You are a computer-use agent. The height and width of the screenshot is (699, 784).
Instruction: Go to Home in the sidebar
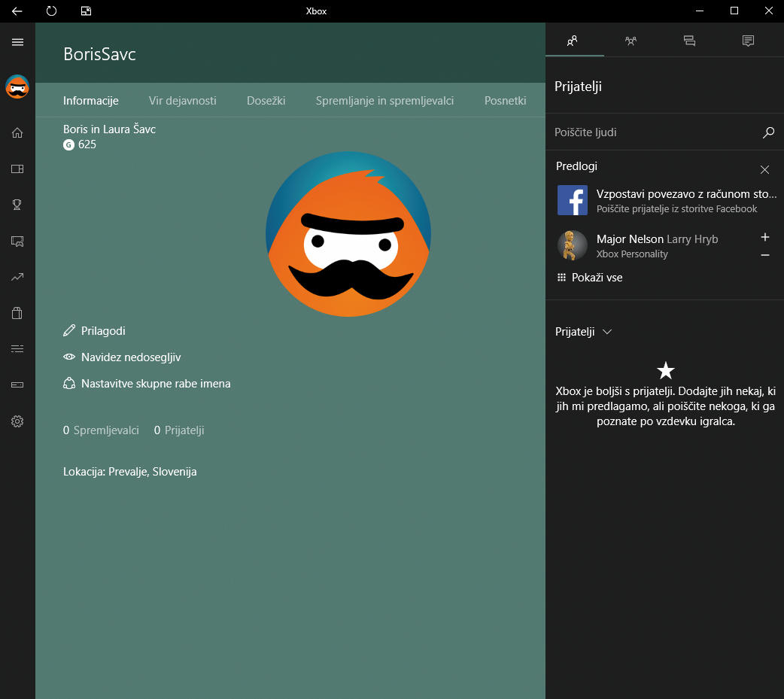(x=17, y=132)
